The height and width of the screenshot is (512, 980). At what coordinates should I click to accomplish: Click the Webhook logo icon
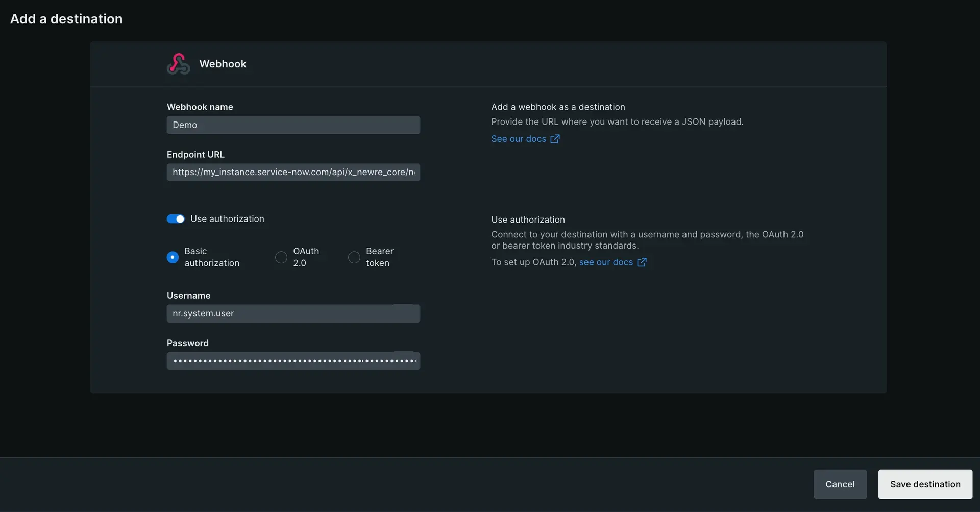(178, 64)
